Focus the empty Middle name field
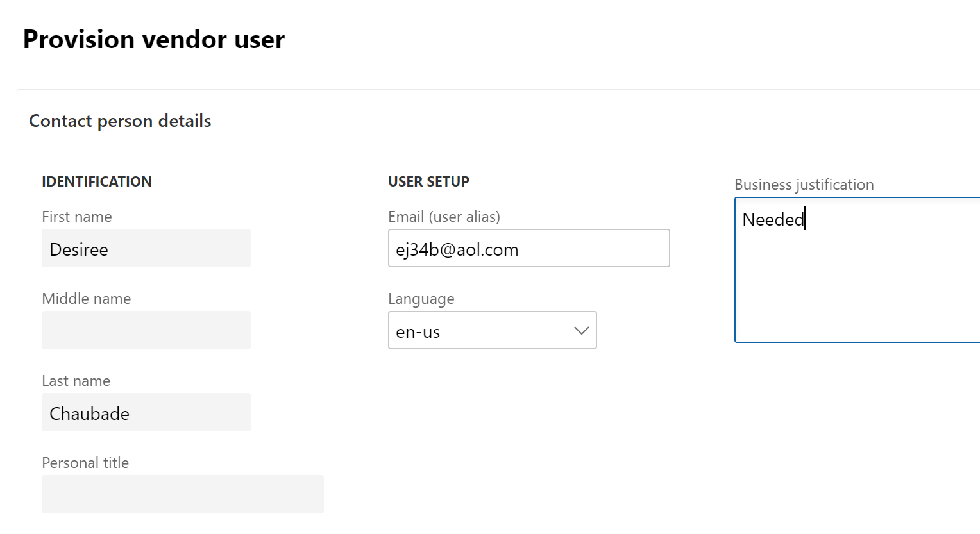The height and width of the screenshot is (534, 980). pyautogui.click(x=146, y=331)
